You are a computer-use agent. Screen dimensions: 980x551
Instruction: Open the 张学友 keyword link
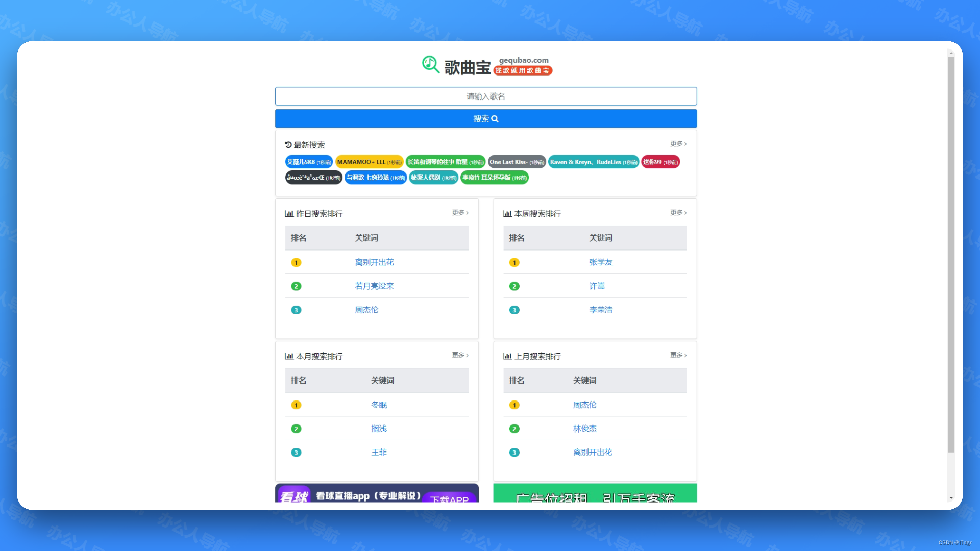click(x=601, y=262)
